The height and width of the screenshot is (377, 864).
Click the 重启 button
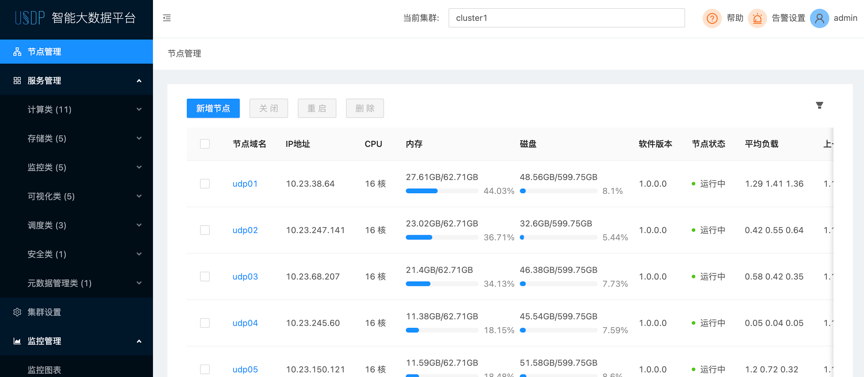[317, 109]
